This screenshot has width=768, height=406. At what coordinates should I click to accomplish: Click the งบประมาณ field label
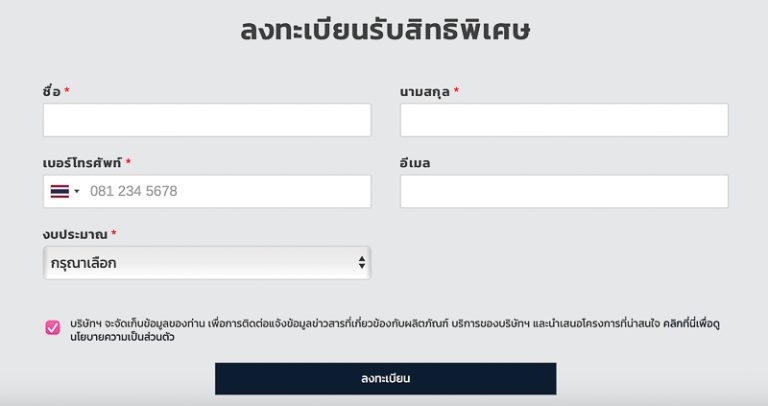point(75,234)
